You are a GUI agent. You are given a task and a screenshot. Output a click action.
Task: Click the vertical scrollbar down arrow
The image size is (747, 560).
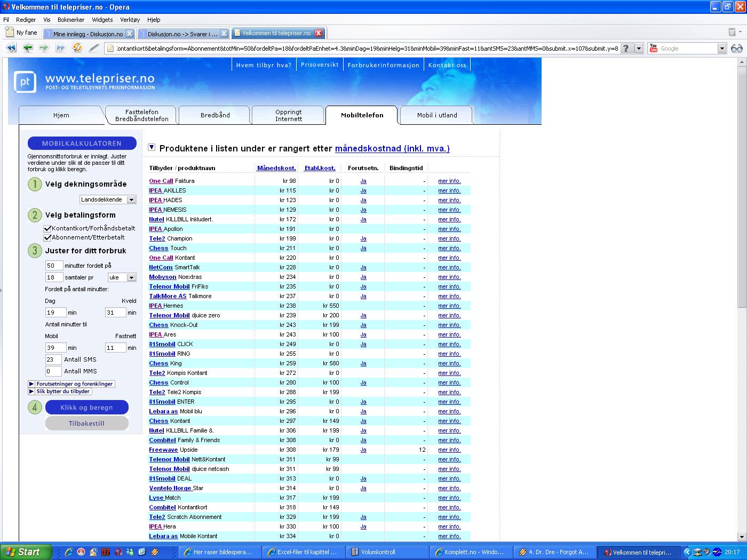click(742, 537)
